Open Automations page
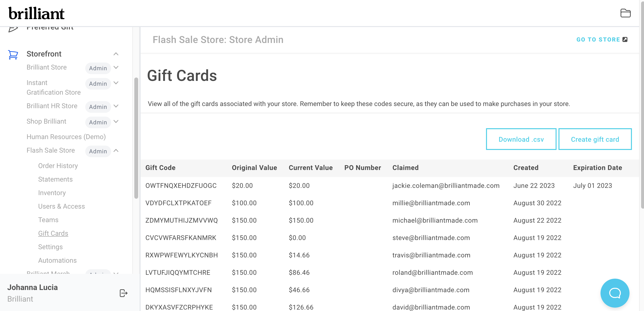644x311 pixels. 57,260
